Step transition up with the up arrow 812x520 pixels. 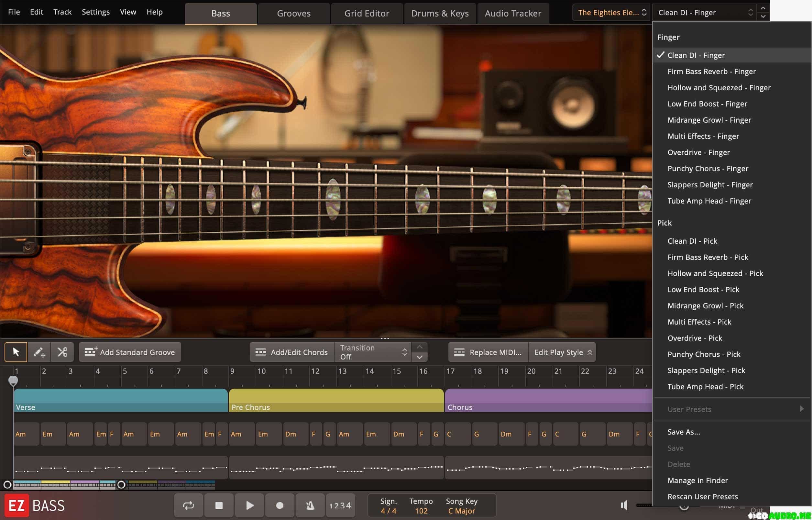[x=420, y=347]
